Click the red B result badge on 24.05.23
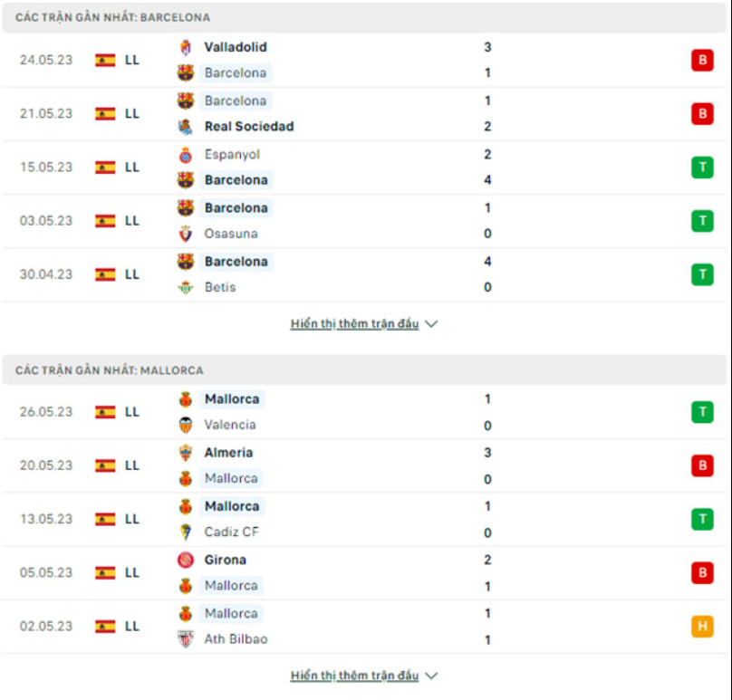Screen dimensions: 732x700 (x=702, y=59)
